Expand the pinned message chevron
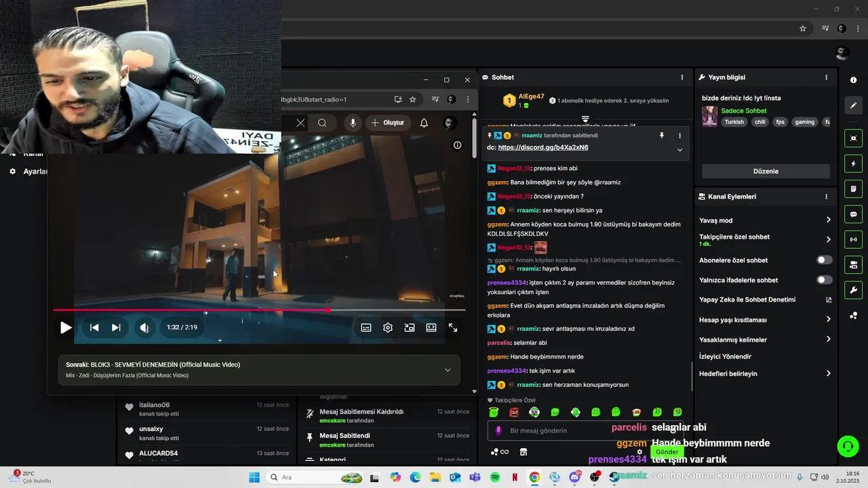 (679, 150)
